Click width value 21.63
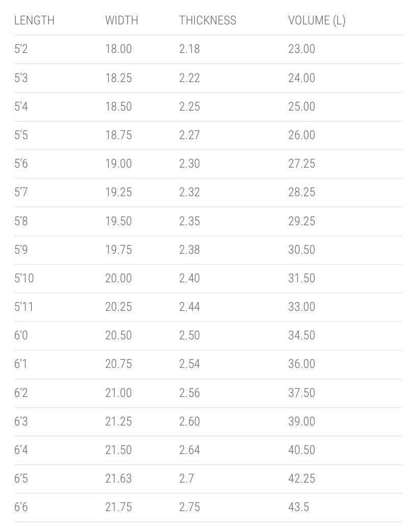Viewport: 410px width, 532px height. pos(118,478)
